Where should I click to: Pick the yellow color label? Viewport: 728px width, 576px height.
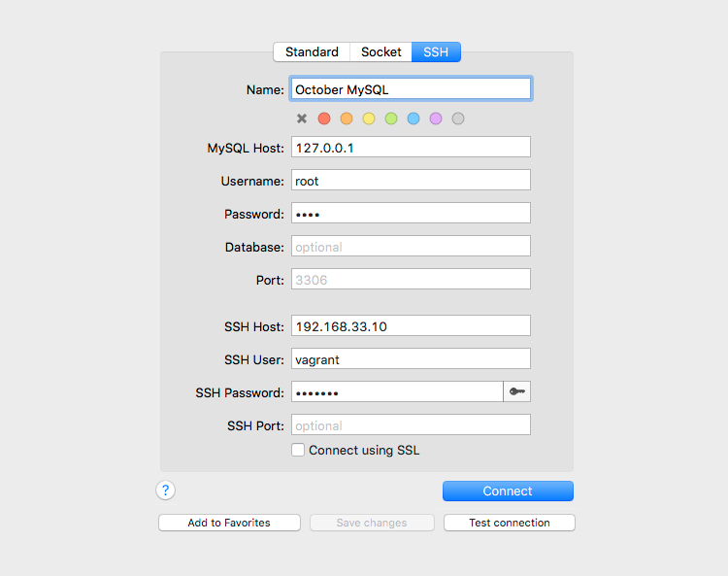[x=369, y=119]
